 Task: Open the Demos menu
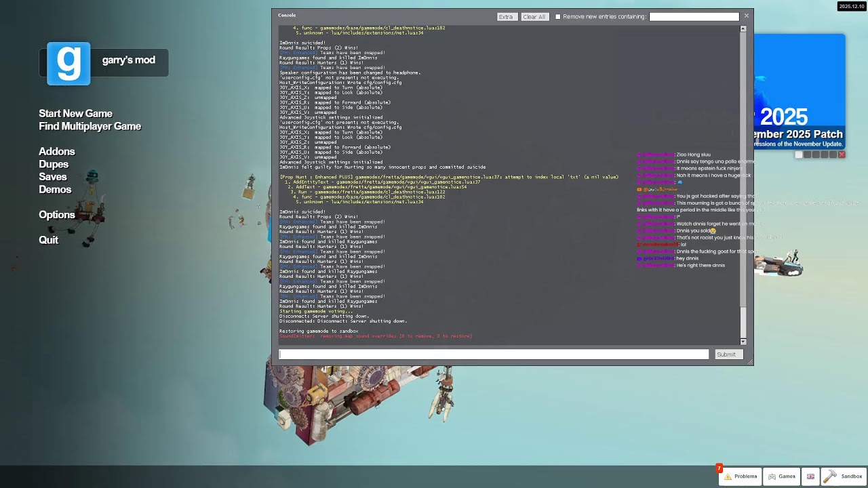pyautogui.click(x=55, y=189)
